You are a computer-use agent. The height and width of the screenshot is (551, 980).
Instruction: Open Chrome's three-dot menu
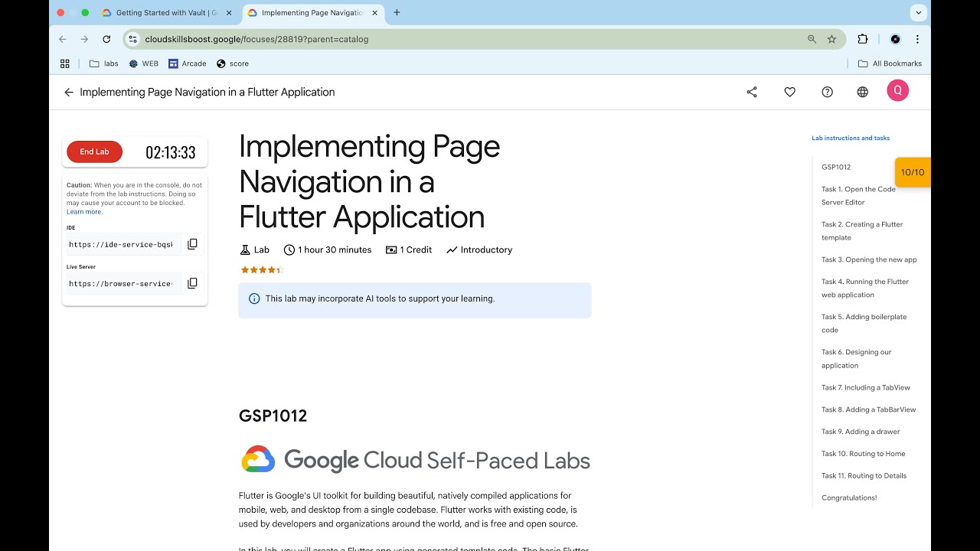917,39
